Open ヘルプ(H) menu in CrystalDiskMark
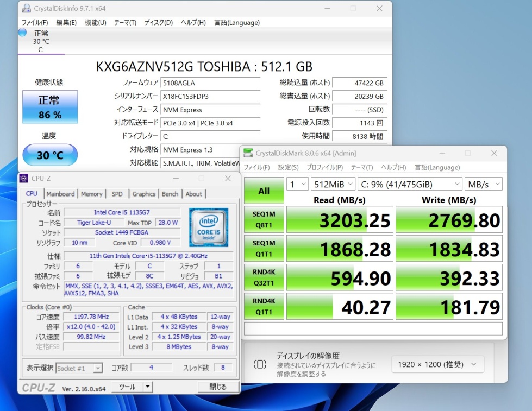The height and width of the screenshot is (411, 532). [393, 167]
